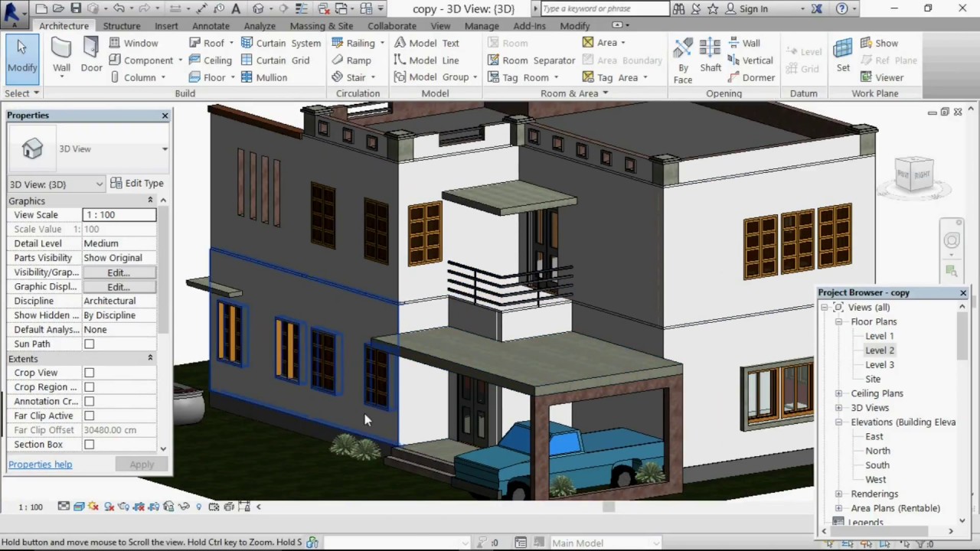
Task: Click Edit for Graphic Display Options
Action: [119, 287]
